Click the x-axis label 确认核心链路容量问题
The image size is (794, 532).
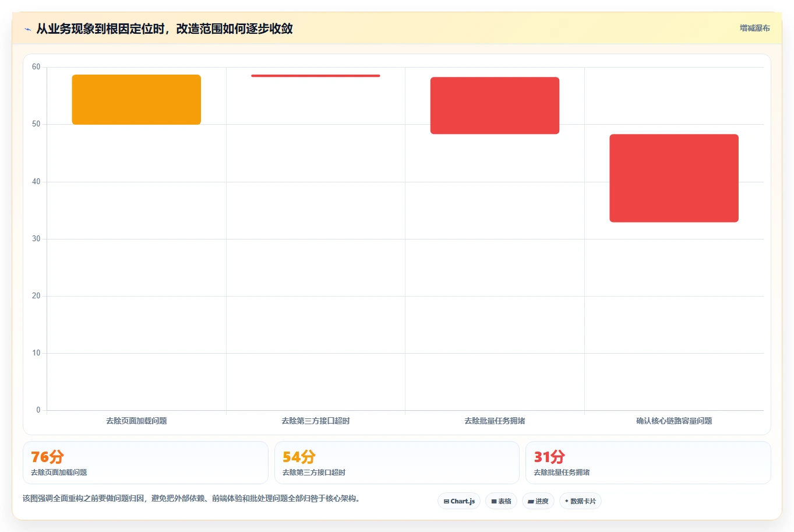(x=674, y=421)
